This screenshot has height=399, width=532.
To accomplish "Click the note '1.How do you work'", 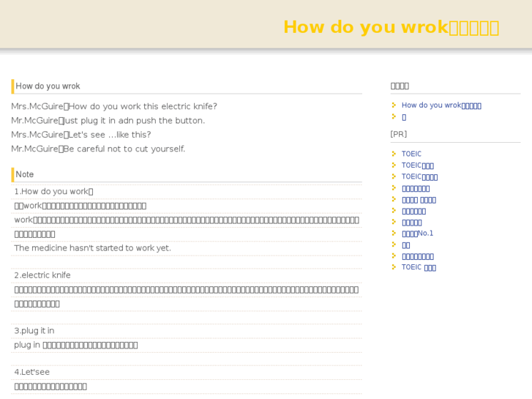I will pos(53,192).
